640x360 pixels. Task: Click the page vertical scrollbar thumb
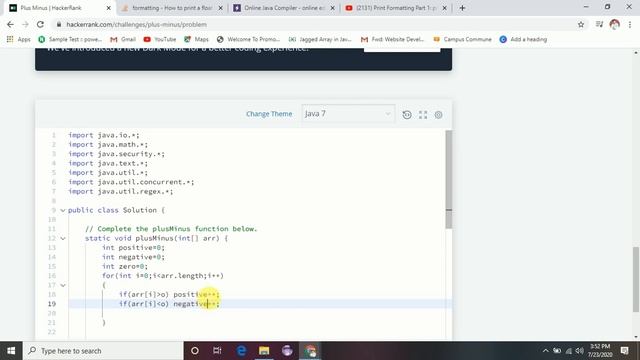(x=636, y=280)
